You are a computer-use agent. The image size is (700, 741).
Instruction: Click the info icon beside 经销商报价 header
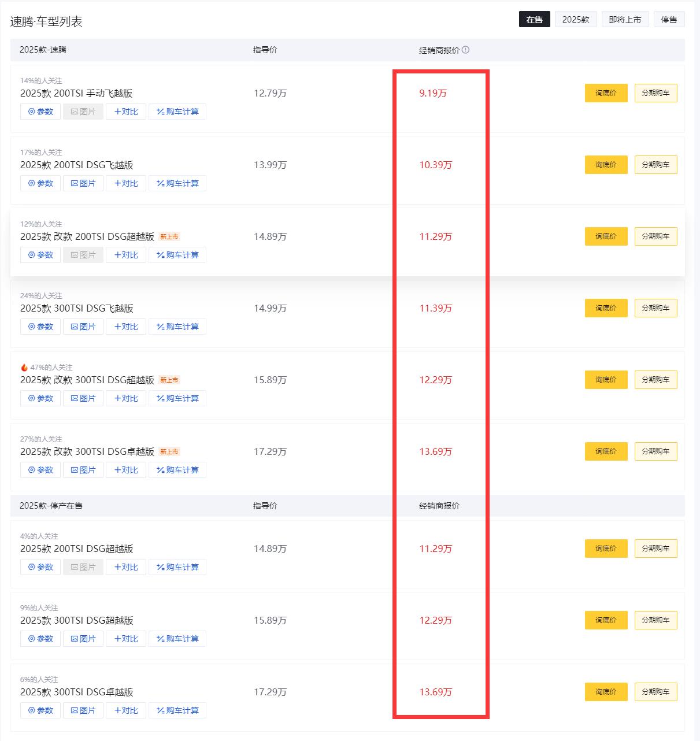(466, 50)
